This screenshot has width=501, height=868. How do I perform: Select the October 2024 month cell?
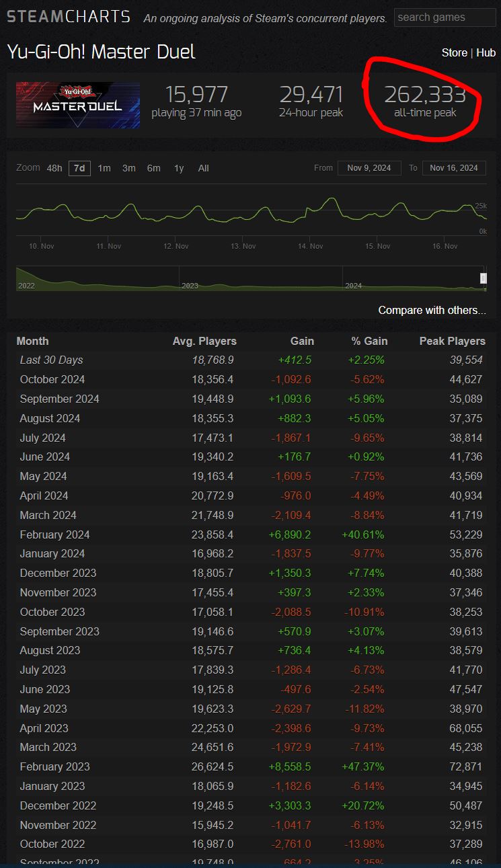(x=52, y=379)
